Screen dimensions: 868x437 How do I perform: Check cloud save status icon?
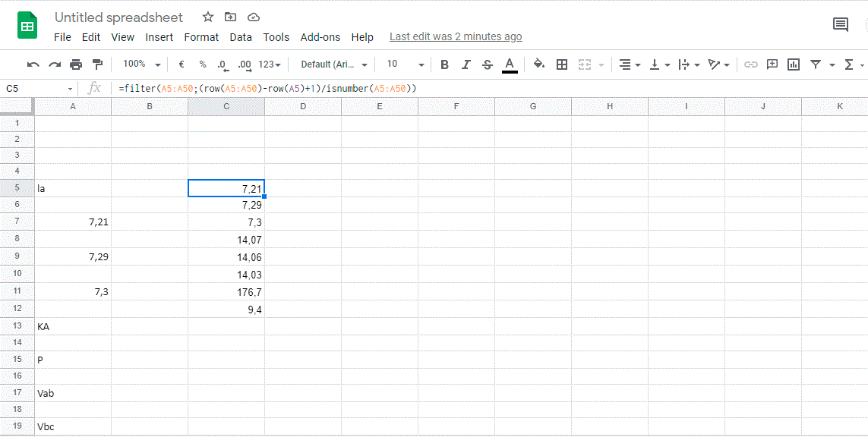pyautogui.click(x=254, y=17)
